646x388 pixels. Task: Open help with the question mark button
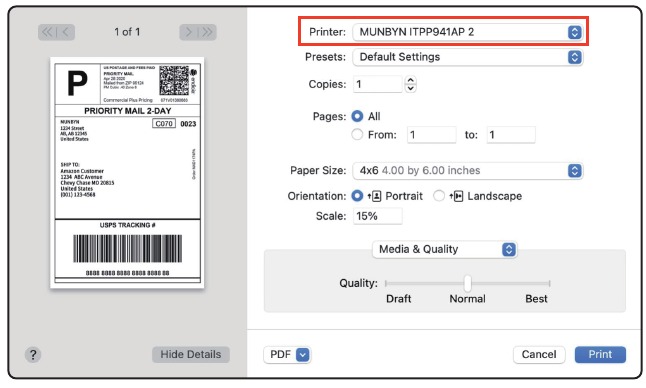pyautogui.click(x=33, y=355)
